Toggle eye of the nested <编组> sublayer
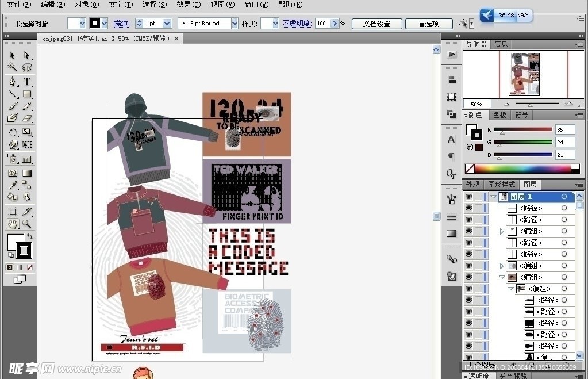 tap(468, 289)
